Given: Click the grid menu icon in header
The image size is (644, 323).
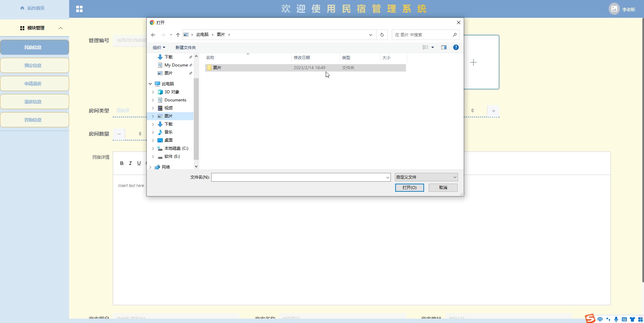Looking at the screenshot, I should 79,9.
